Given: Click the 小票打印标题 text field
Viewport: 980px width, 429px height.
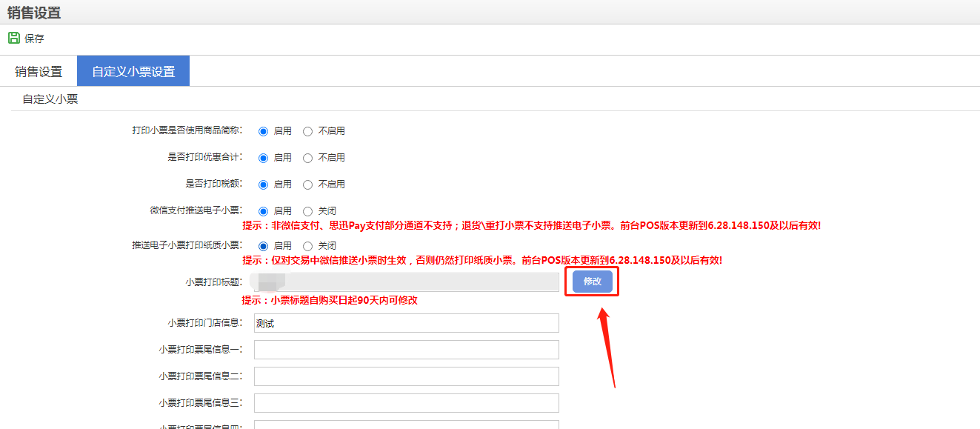Looking at the screenshot, I should coord(406,282).
